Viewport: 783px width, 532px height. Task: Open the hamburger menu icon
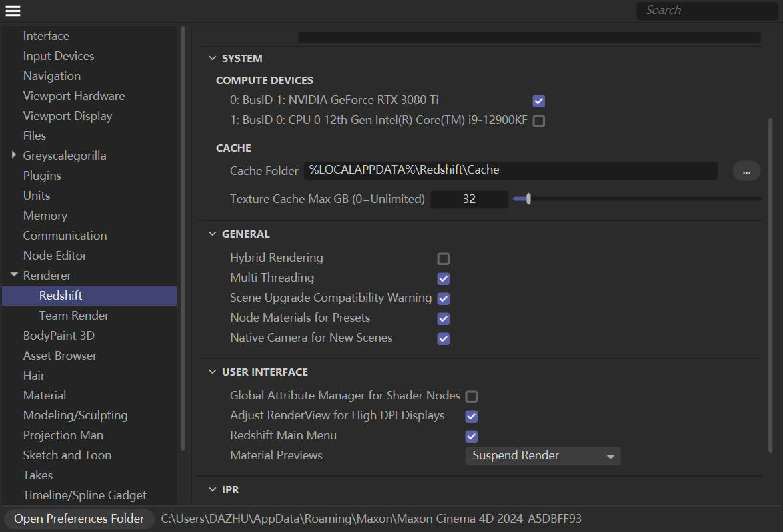point(13,10)
